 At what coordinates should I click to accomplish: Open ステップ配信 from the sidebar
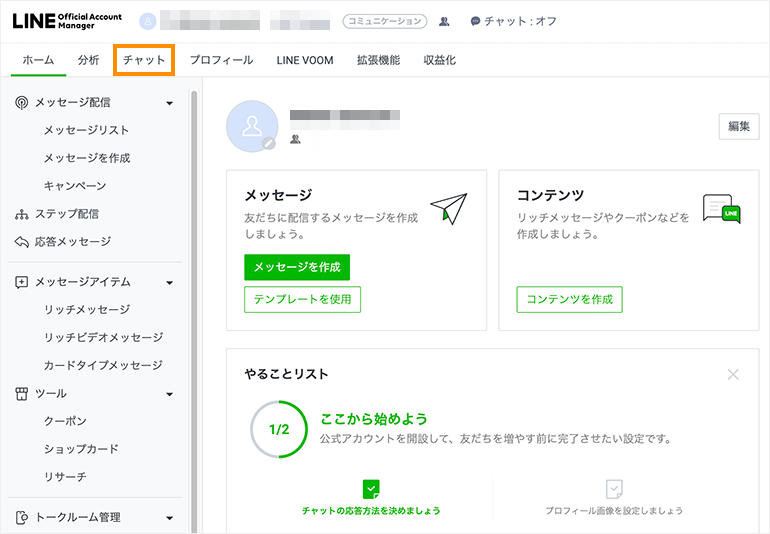click(66, 214)
